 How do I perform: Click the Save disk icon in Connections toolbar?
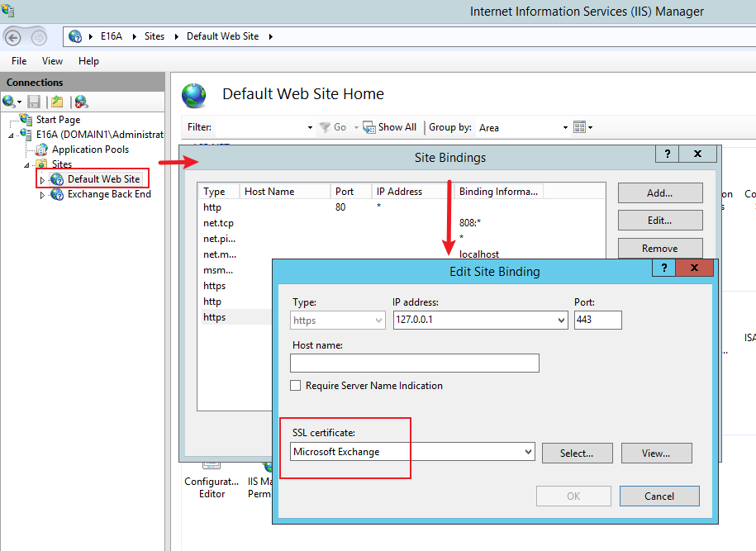point(34,102)
